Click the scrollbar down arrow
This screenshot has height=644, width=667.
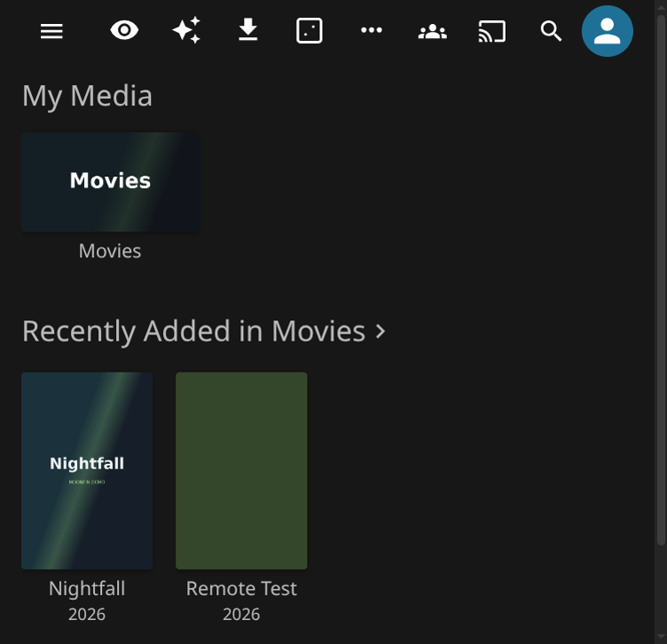pos(661,637)
